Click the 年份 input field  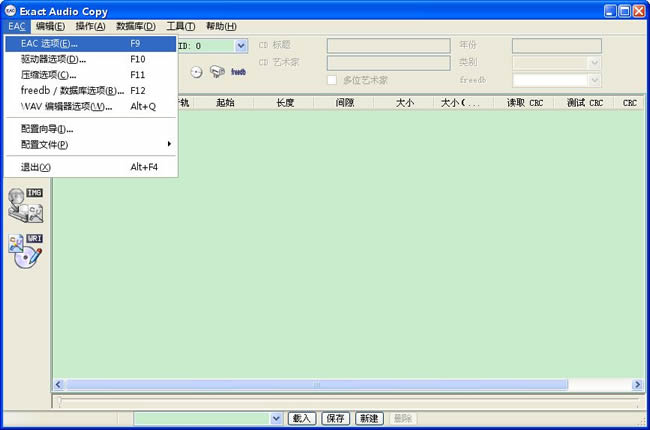coord(557,46)
